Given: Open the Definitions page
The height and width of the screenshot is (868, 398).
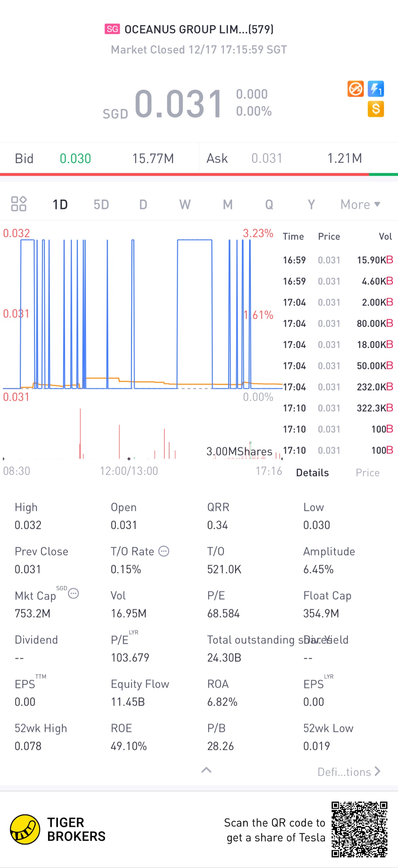Looking at the screenshot, I should pyautogui.click(x=348, y=772).
